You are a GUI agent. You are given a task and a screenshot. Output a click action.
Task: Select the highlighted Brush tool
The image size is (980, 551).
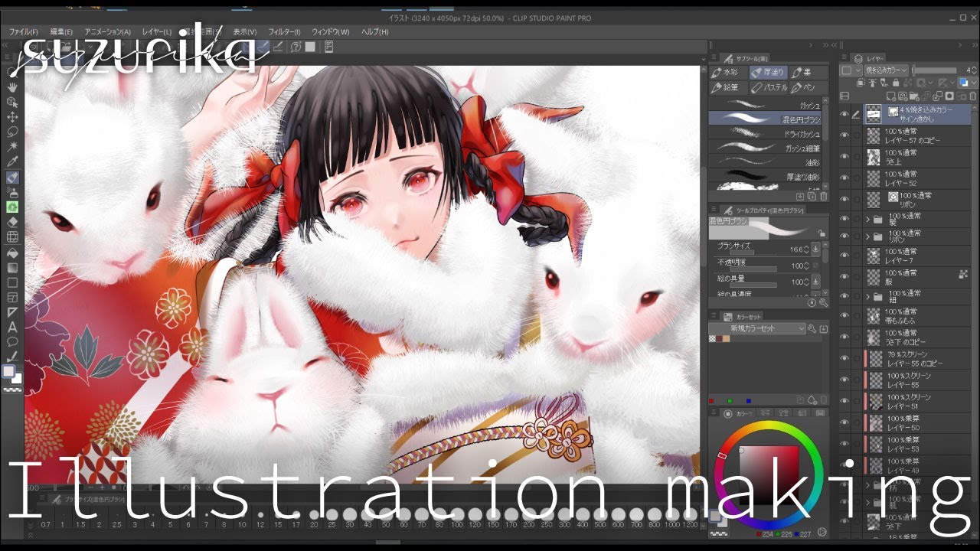pyautogui.click(x=12, y=177)
